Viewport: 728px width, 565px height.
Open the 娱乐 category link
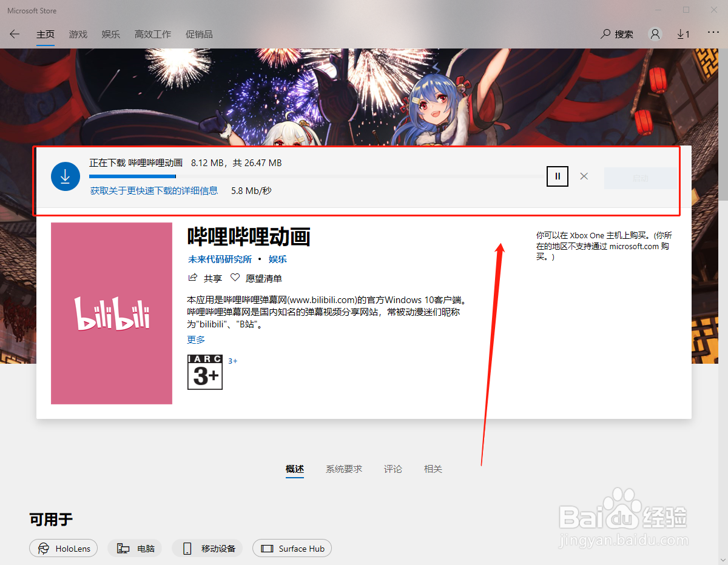click(278, 259)
